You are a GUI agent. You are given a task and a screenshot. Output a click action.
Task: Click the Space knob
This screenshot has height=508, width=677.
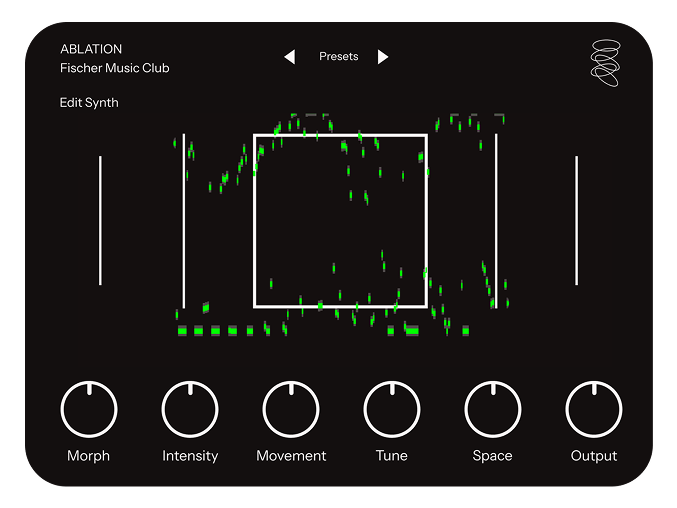[493, 409]
